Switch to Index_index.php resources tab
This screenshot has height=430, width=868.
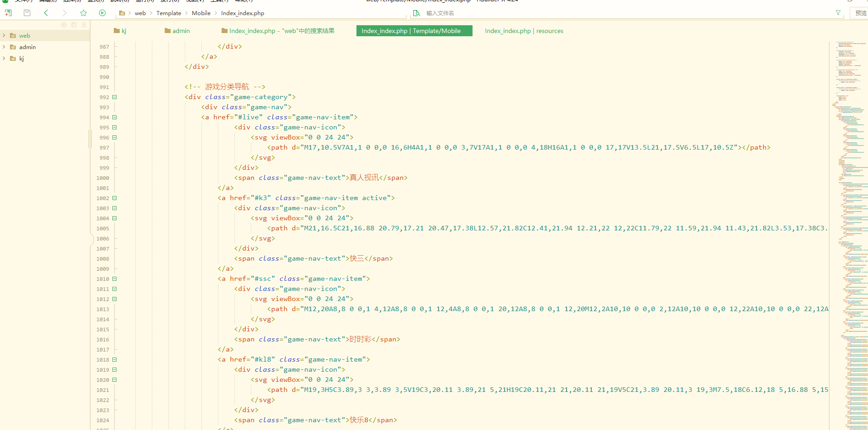coord(524,31)
